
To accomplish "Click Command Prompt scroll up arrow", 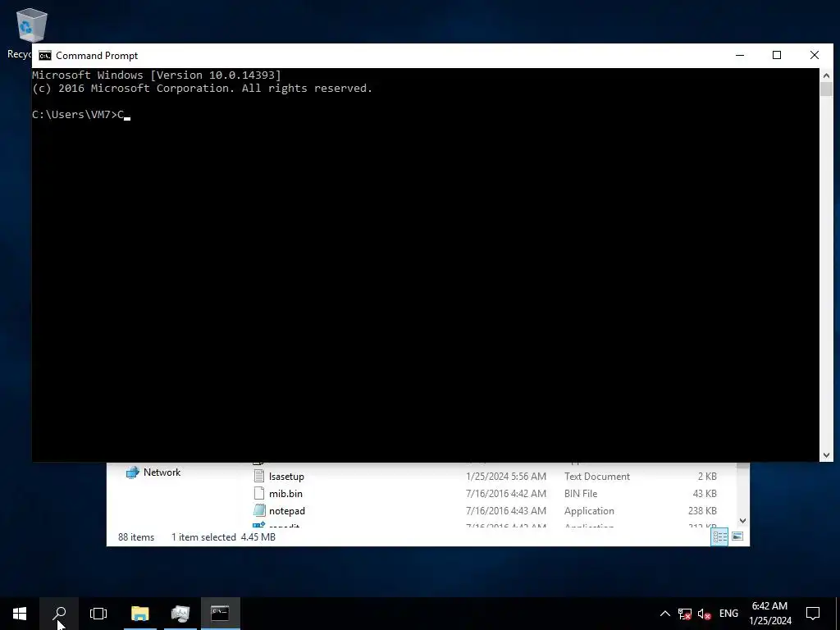I will [x=826, y=75].
